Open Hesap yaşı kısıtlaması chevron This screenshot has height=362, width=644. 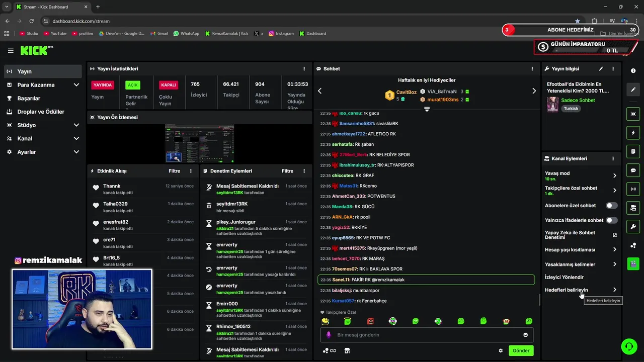pyautogui.click(x=614, y=249)
